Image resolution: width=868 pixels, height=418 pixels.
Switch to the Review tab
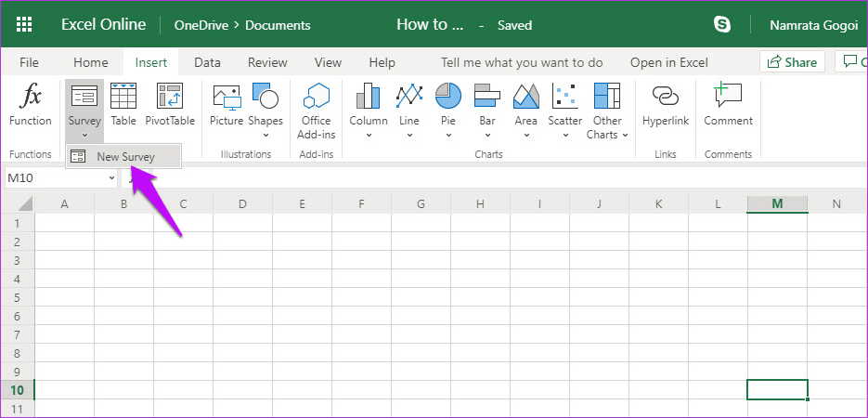267,62
